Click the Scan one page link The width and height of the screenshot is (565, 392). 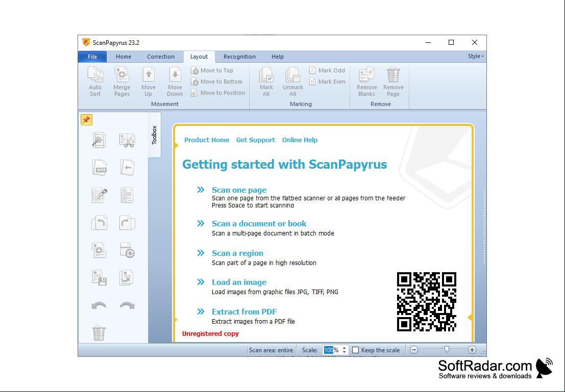pyautogui.click(x=239, y=190)
